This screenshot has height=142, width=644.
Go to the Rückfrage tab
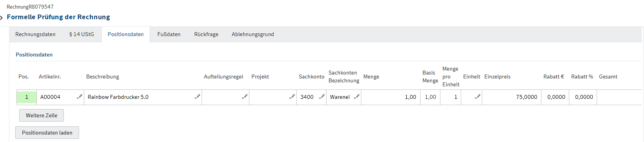click(206, 34)
